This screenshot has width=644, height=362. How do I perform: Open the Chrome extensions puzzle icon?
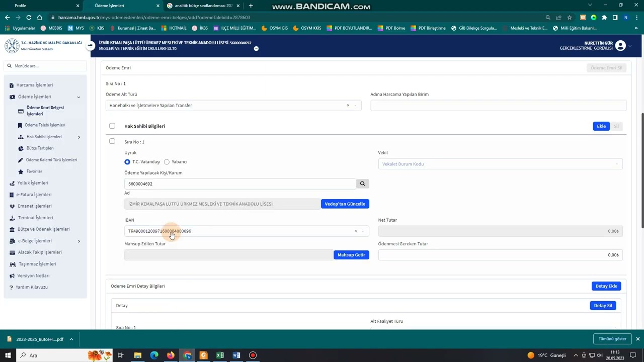(604, 17)
